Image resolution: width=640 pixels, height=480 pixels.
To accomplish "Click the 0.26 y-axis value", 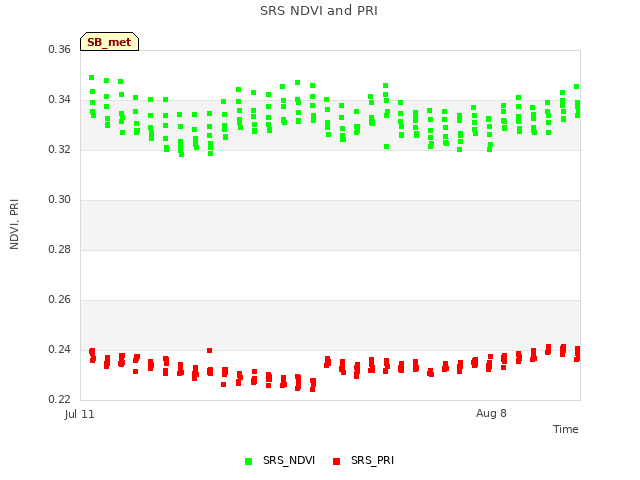I will tap(60, 299).
